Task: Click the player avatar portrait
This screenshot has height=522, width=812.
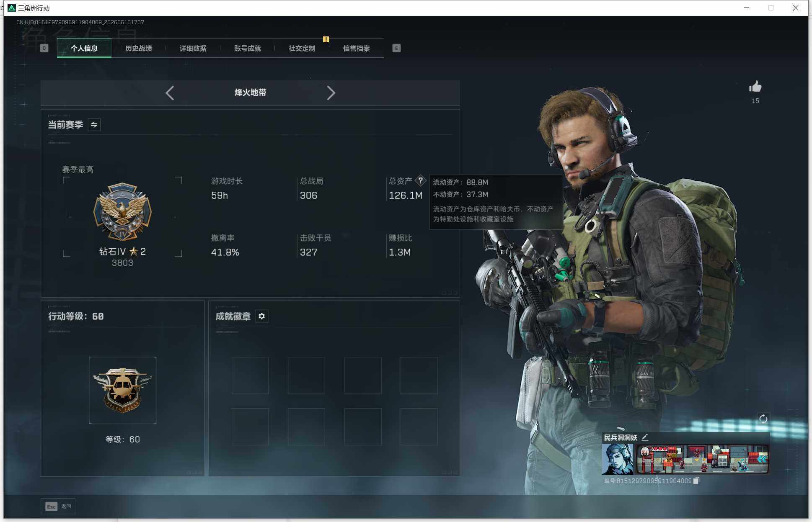Action: (x=618, y=459)
